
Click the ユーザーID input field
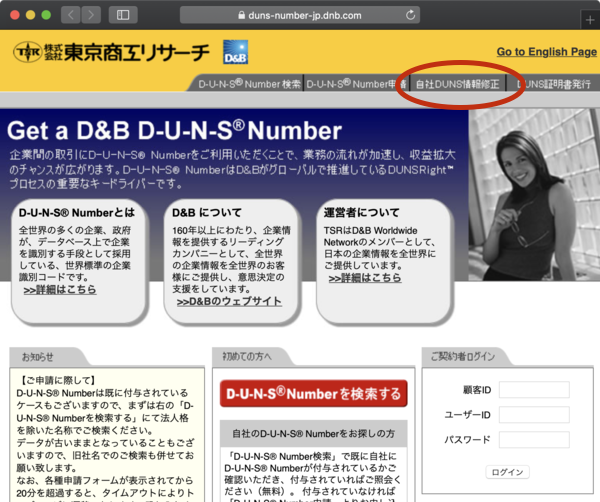[x=534, y=415]
